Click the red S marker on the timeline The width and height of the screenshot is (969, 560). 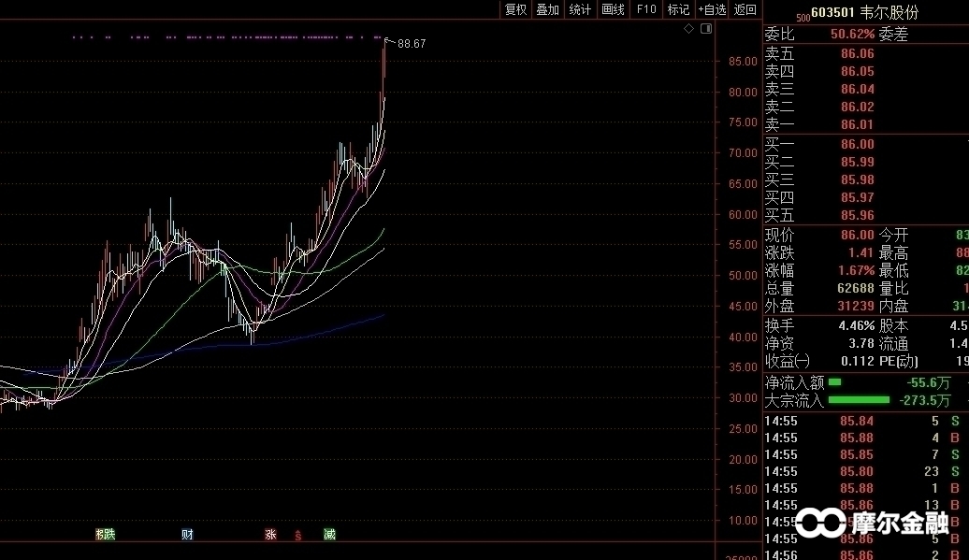[x=298, y=536]
